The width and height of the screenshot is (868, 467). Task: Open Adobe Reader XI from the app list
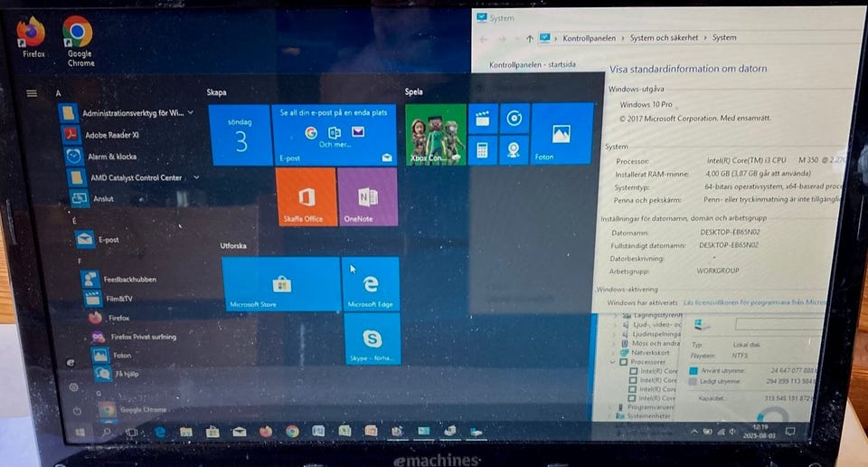(99, 135)
